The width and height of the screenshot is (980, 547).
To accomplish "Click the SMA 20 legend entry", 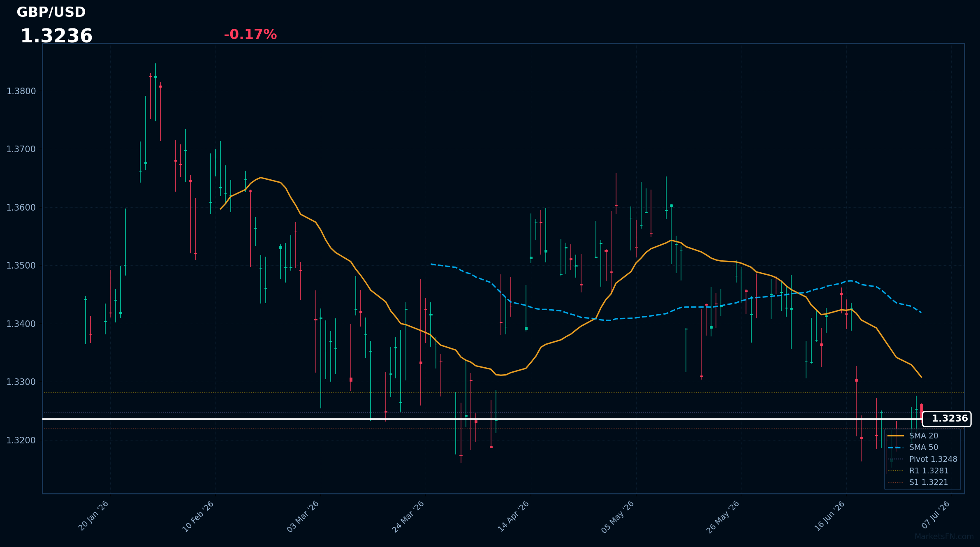I will coord(924,436).
